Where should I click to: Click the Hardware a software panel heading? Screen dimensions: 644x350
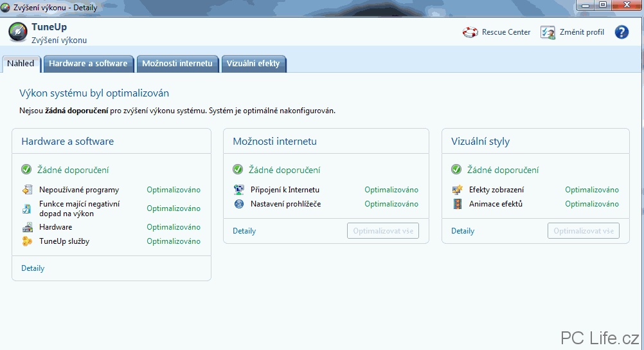pos(67,141)
